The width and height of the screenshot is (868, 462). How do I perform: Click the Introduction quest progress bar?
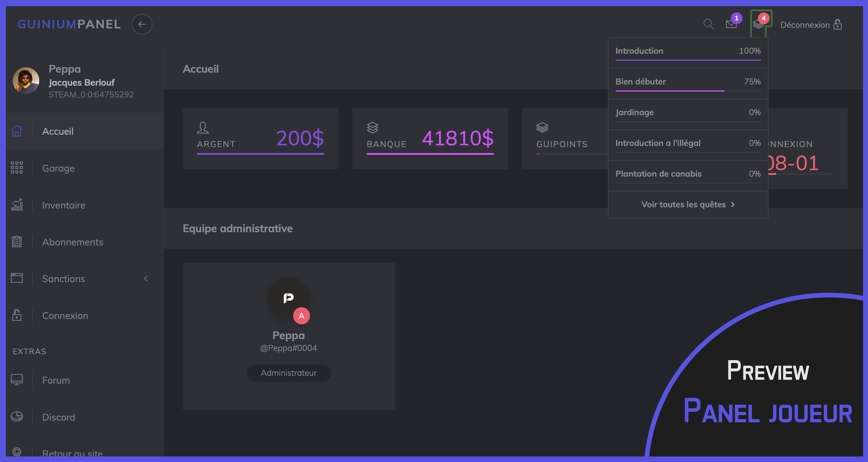coord(688,60)
